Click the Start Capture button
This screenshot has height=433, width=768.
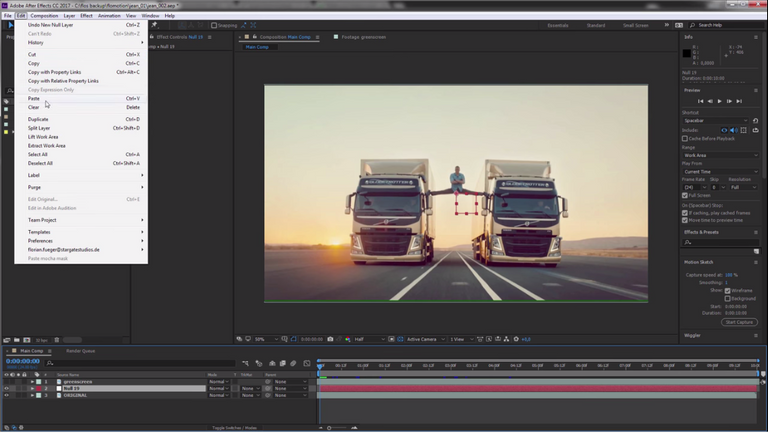coord(739,322)
